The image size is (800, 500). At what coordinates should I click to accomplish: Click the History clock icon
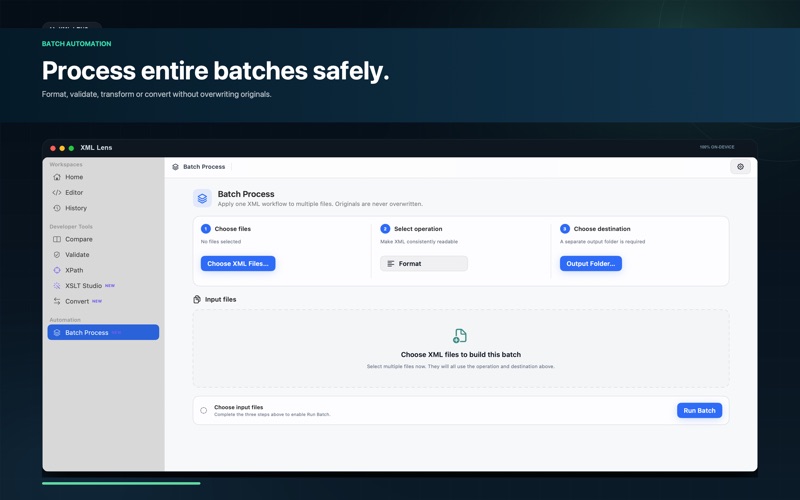click(x=57, y=208)
